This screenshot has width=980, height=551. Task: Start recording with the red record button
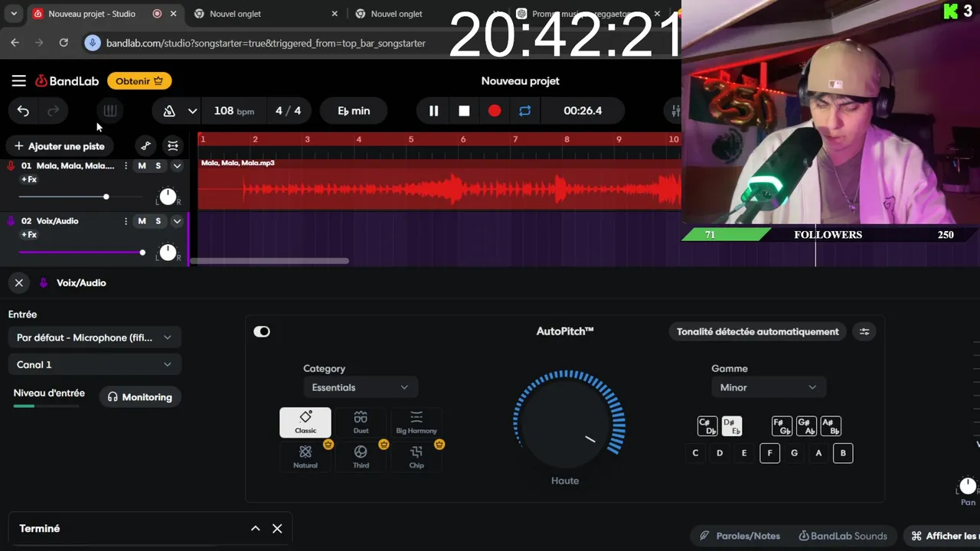click(495, 111)
